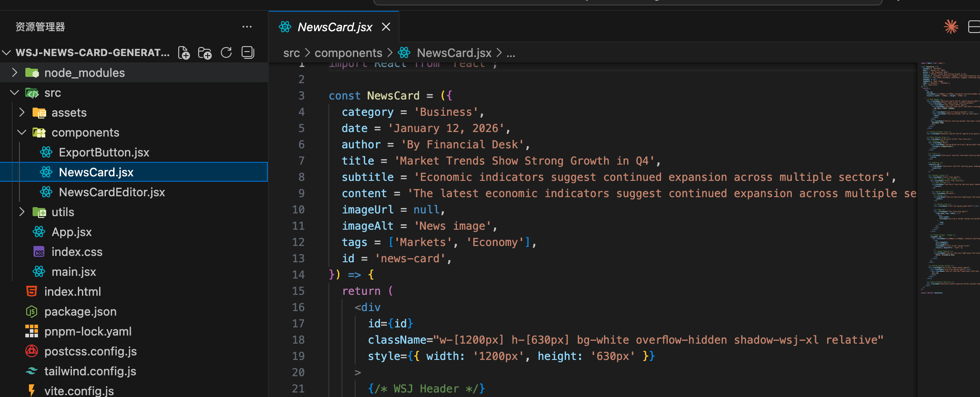
Task: Open NewsCardEditor.jsx in the explorer
Action: click(112, 192)
